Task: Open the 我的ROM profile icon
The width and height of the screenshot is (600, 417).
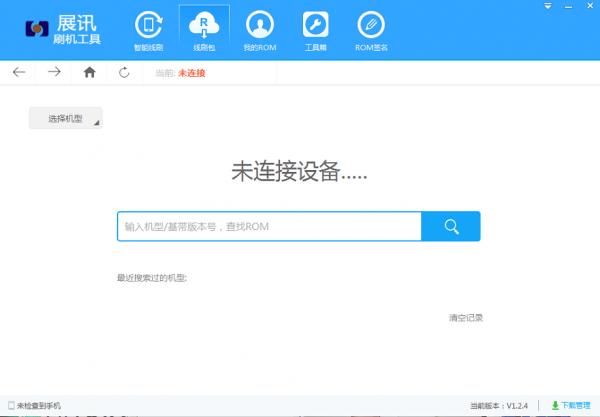Action: (259, 29)
